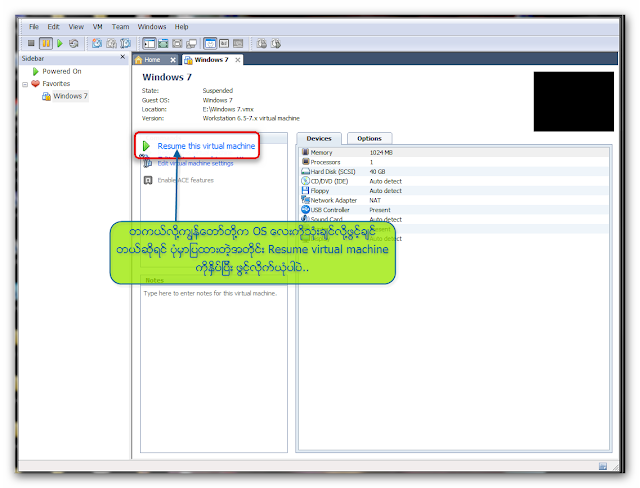Click the Suspended state value

click(x=218, y=91)
